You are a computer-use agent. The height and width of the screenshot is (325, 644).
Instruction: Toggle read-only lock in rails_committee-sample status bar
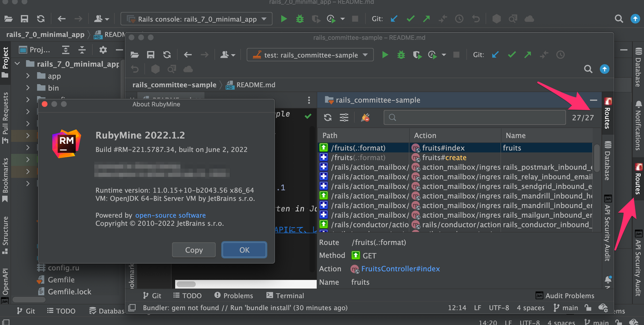(x=589, y=308)
